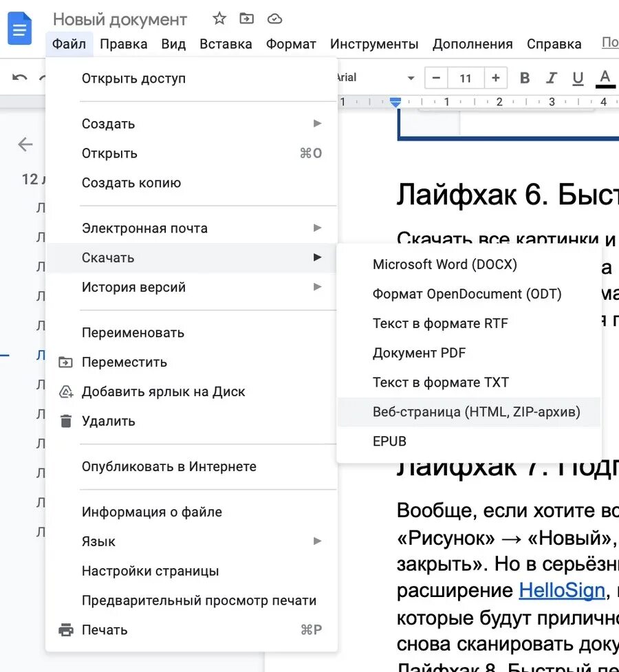Select Опубликовать в Интернете
Viewport: 619px width, 672px height.
pos(191,466)
